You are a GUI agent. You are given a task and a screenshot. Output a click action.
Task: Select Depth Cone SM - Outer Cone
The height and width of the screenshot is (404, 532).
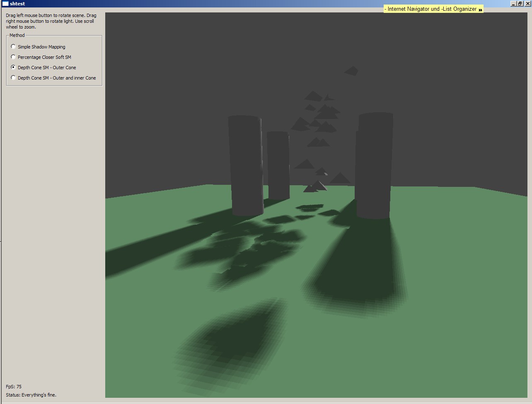[x=14, y=68]
